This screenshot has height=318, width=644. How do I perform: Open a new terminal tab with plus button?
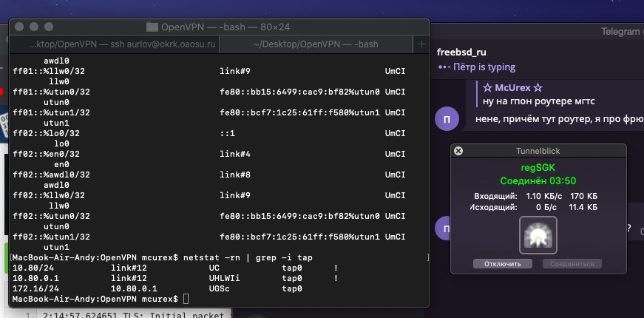pyautogui.click(x=421, y=44)
